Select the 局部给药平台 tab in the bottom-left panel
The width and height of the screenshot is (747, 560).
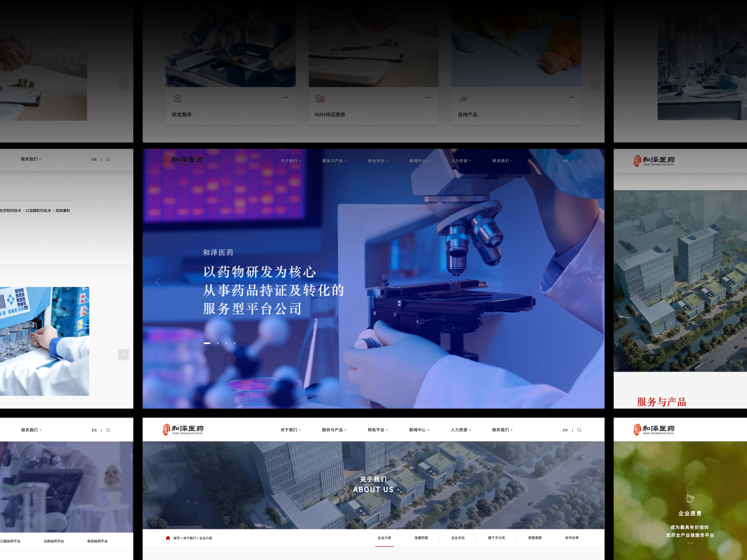(97, 541)
